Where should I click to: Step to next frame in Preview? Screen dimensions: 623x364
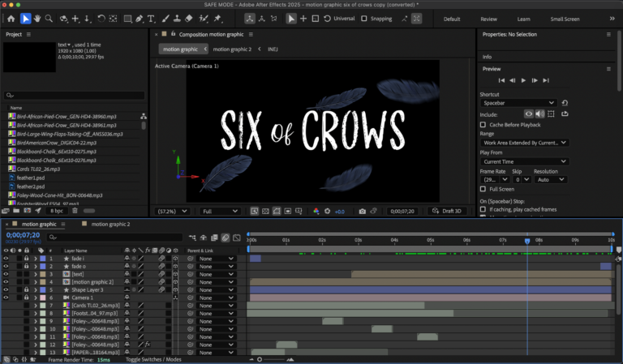pyautogui.click(x=535, y=80)
